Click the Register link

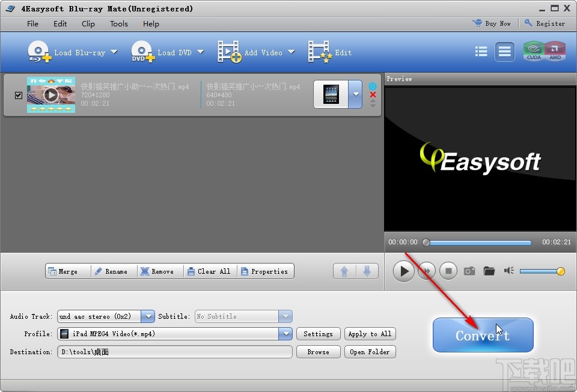(x=545, y=23)
